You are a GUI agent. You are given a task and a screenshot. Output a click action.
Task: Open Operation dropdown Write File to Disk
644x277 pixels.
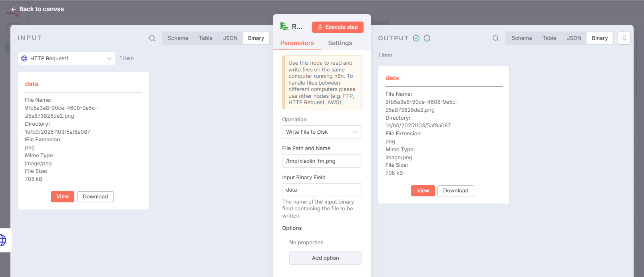click(322, 132)
